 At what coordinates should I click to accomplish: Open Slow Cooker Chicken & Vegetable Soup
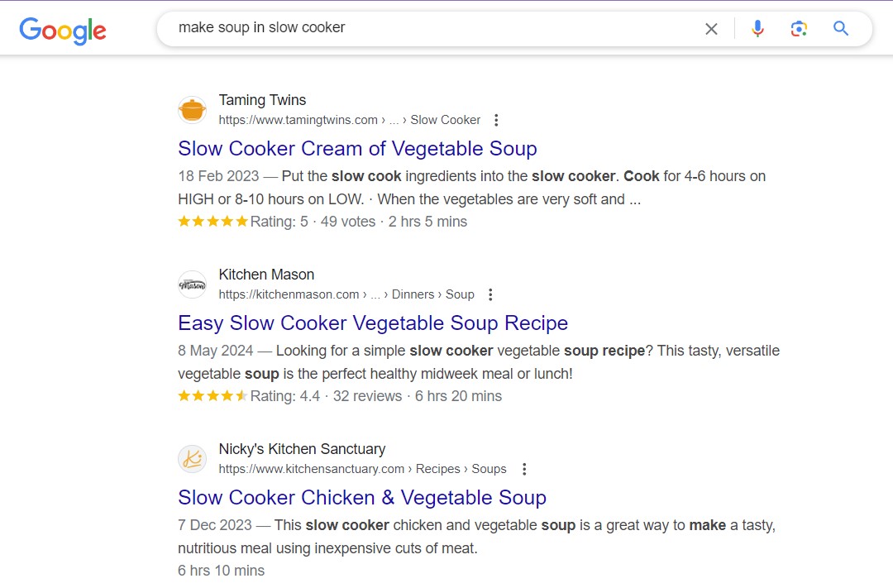[x=362, y=498]
